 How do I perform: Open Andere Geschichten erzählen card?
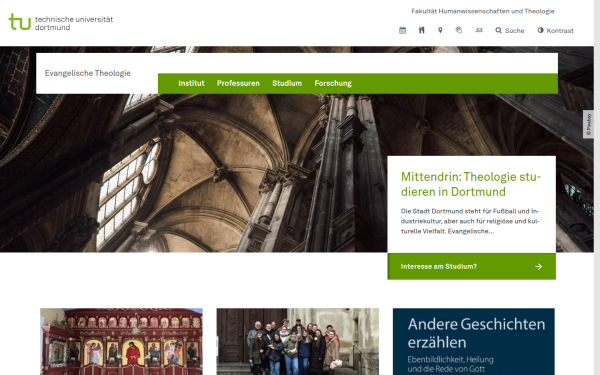click(474, 341)
